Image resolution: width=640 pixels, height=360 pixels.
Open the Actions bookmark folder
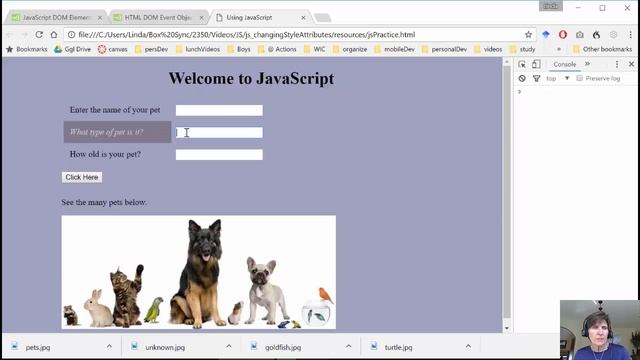277,49
